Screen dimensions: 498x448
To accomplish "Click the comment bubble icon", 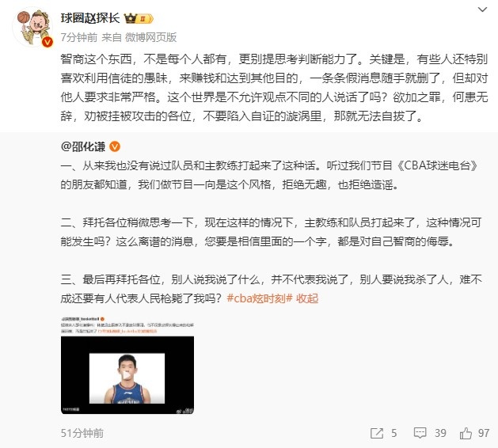I will (420, 433).
